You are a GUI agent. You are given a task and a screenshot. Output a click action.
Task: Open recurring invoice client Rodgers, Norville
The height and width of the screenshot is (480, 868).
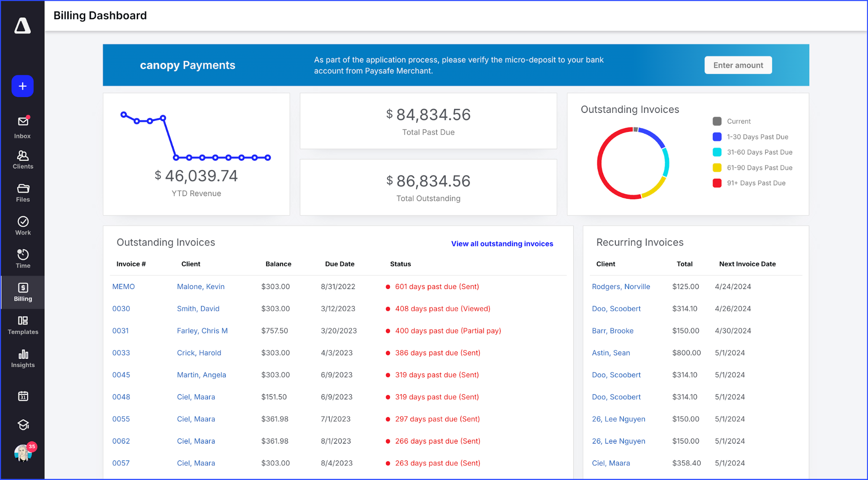point(621,286)
